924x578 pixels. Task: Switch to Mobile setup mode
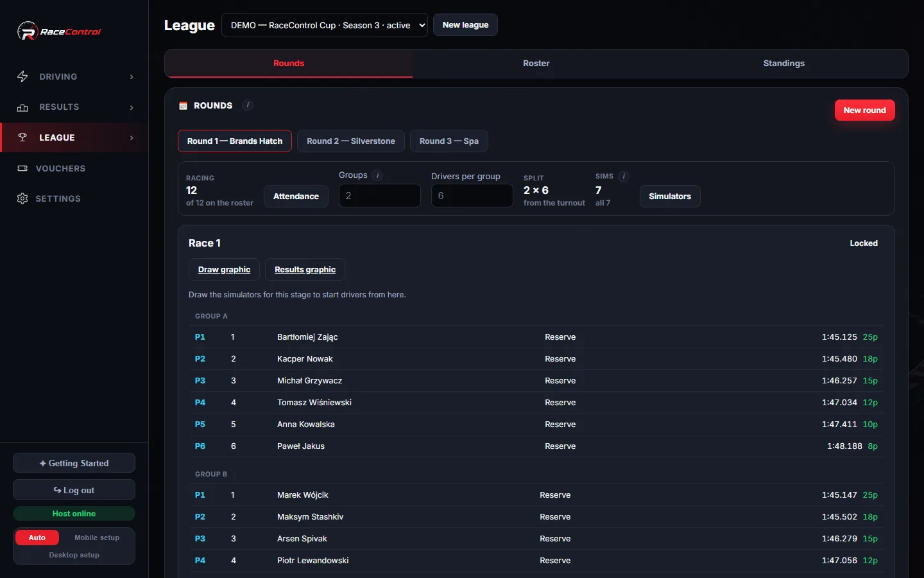[97, 538]
